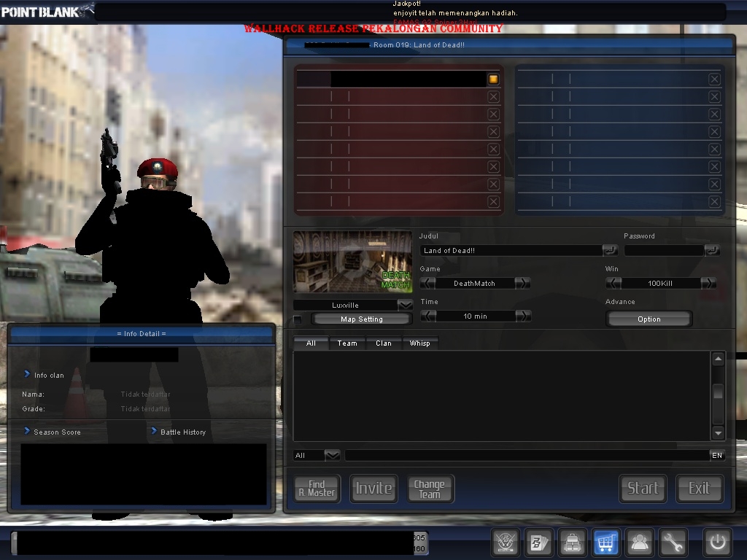Select the Clan chat tab
Image resolution: width=747 pixels, height=560 pixels.
coord(384,343)
